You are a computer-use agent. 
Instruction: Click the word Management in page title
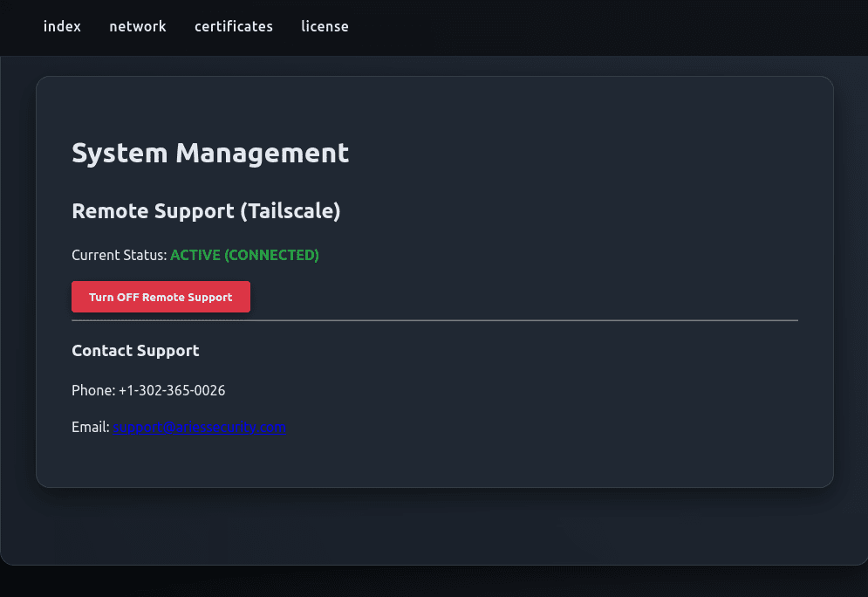(x=262, y=153)
